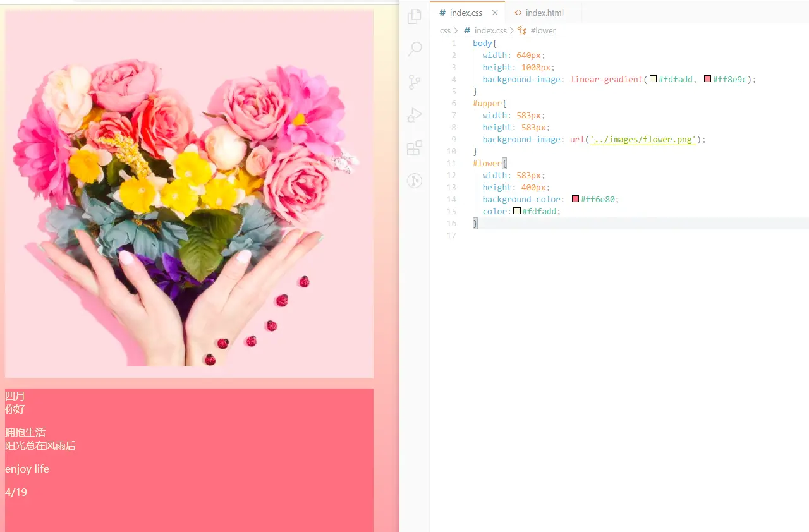Click the closing brace on line 16
The image size is (809, 532).
pyautogui.click(x=475, y=224)
